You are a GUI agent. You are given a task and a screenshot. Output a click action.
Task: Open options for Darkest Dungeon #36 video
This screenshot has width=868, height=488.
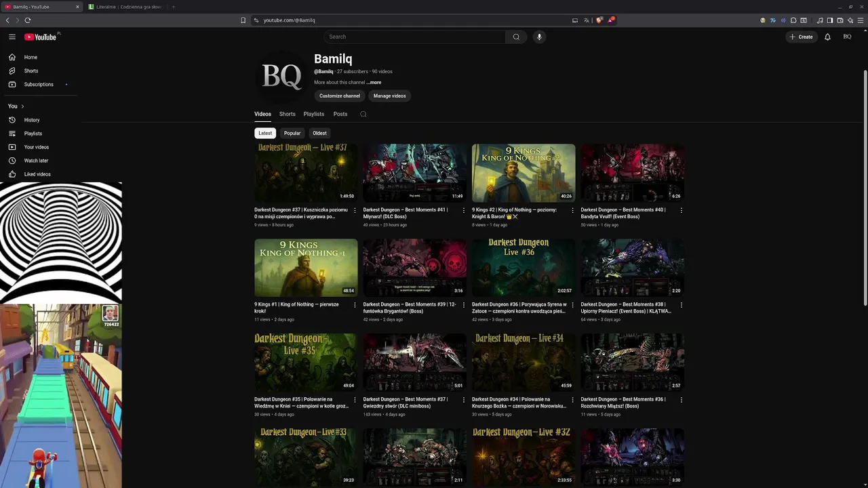pos(572,305)
